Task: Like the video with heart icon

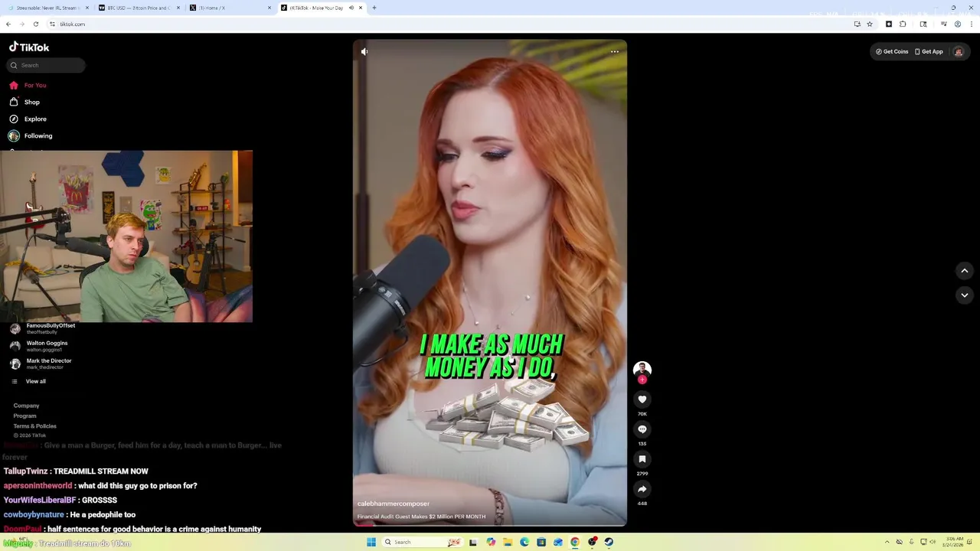Action: coord(642,399)
